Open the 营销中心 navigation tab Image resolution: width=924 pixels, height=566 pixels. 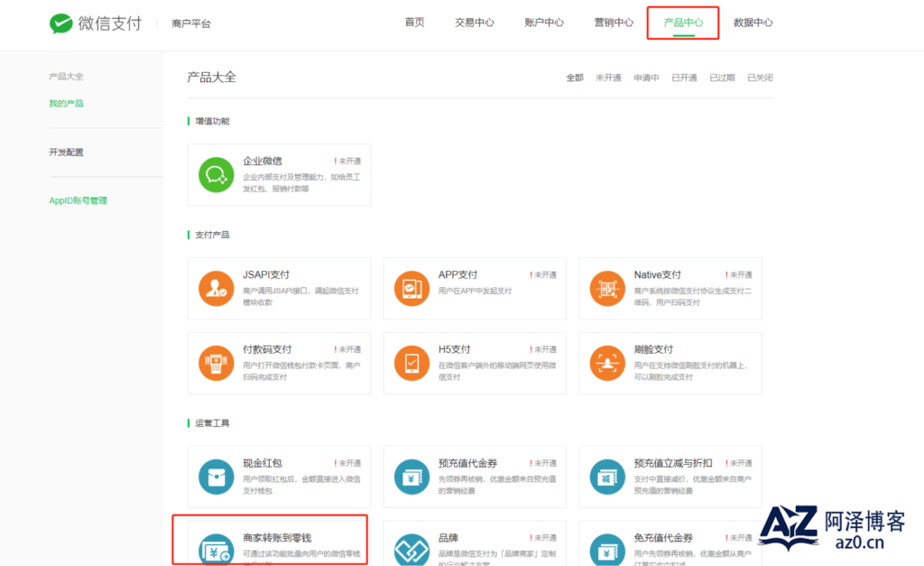tap(614, 23)
